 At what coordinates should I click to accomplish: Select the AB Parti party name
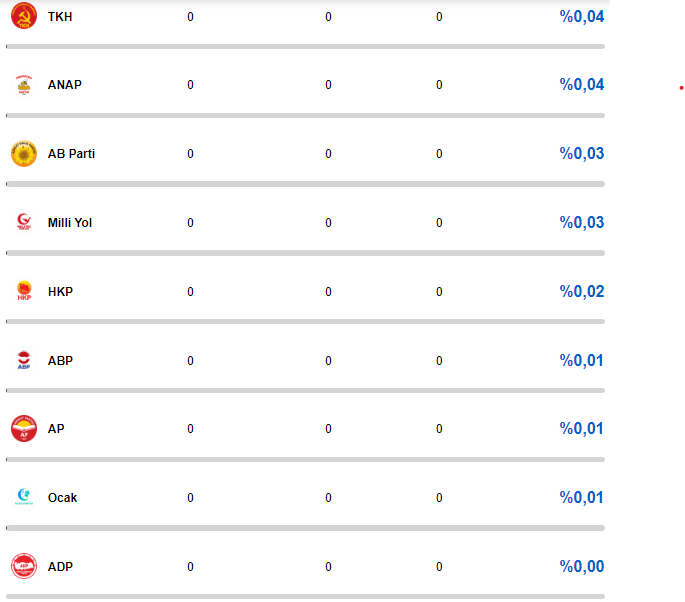click(x=71, y=154)
